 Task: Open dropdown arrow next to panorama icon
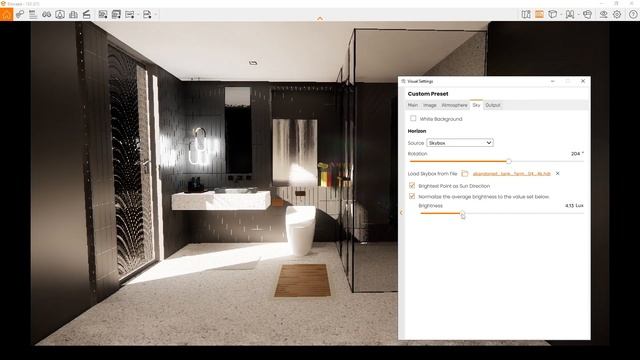coord(138,15)
